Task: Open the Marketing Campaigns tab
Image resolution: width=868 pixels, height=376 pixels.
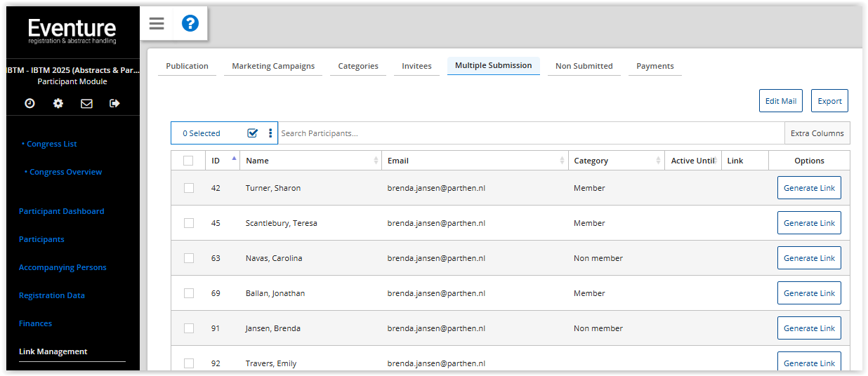Action: (273, 66)
